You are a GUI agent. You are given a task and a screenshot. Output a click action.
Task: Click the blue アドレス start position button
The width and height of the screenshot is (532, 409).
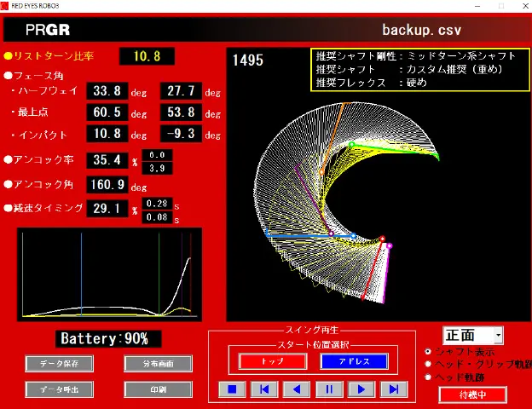pos(354,361)
